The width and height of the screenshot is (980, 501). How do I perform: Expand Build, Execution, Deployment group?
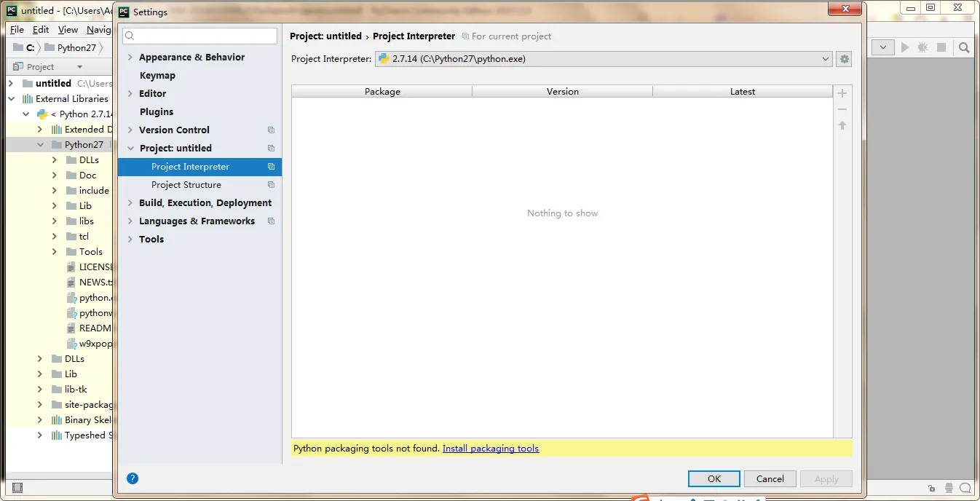(x=130, y=203)
